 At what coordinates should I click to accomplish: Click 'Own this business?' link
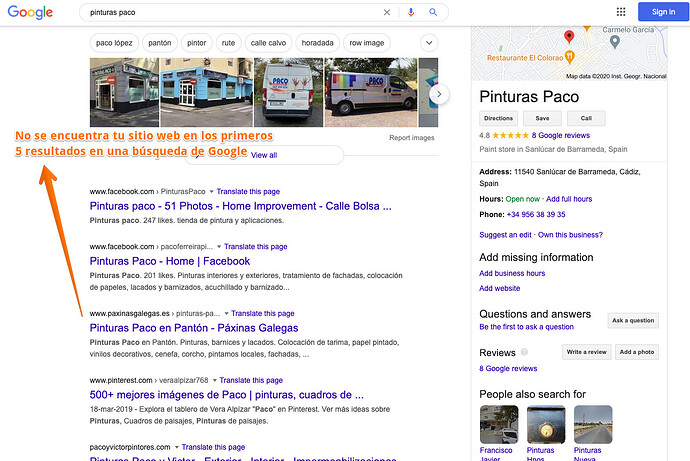click(570, 235)
